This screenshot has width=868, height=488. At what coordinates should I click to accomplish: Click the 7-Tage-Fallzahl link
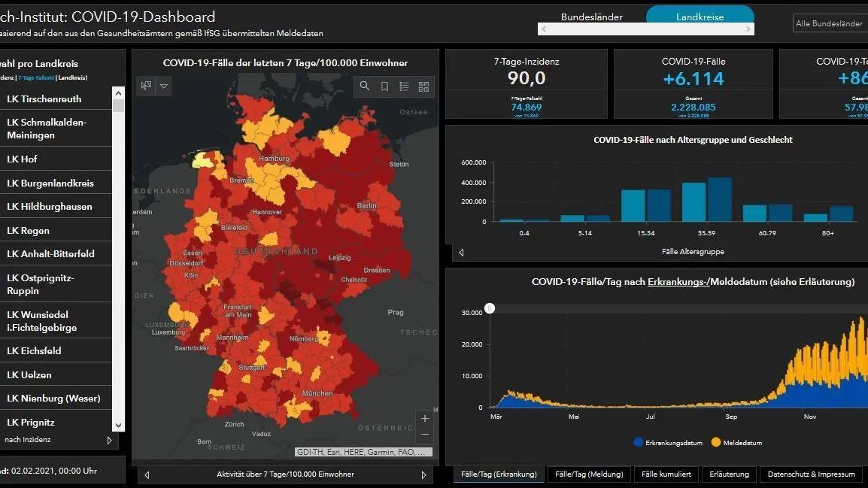pyautogui.click(x=36, y=77)
